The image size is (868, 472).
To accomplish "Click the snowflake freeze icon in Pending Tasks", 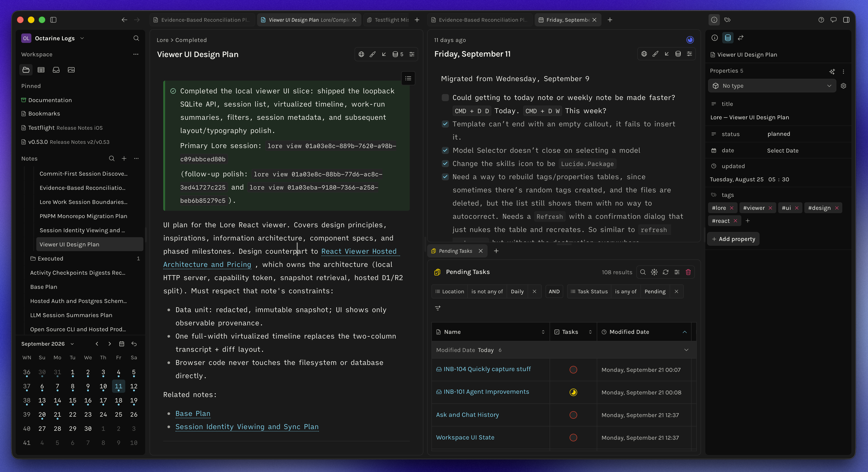I will click(654, 272).
